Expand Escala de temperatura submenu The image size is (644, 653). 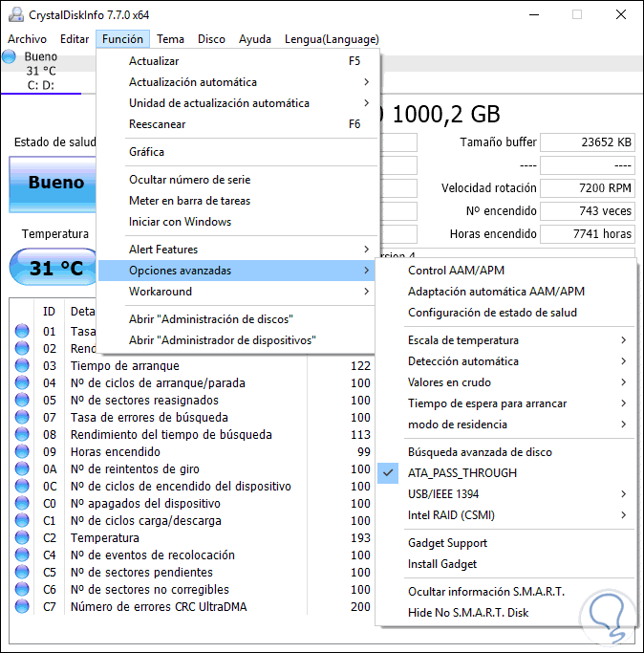click(x=505, y=340)
